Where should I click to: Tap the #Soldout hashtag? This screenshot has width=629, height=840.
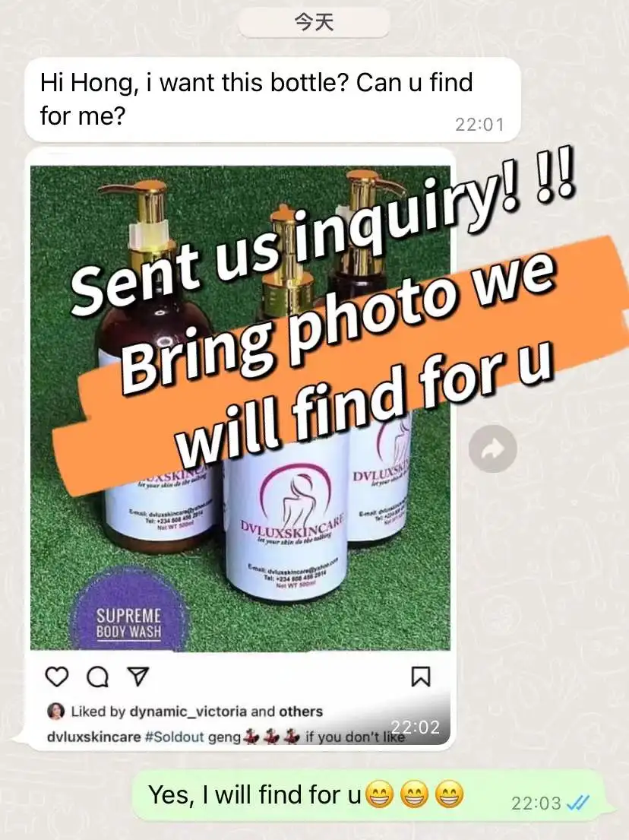175,737
